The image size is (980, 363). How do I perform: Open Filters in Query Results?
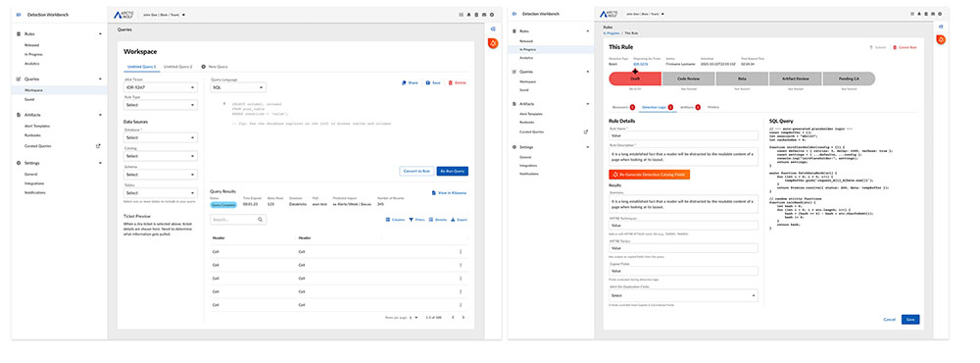point(416,220)
